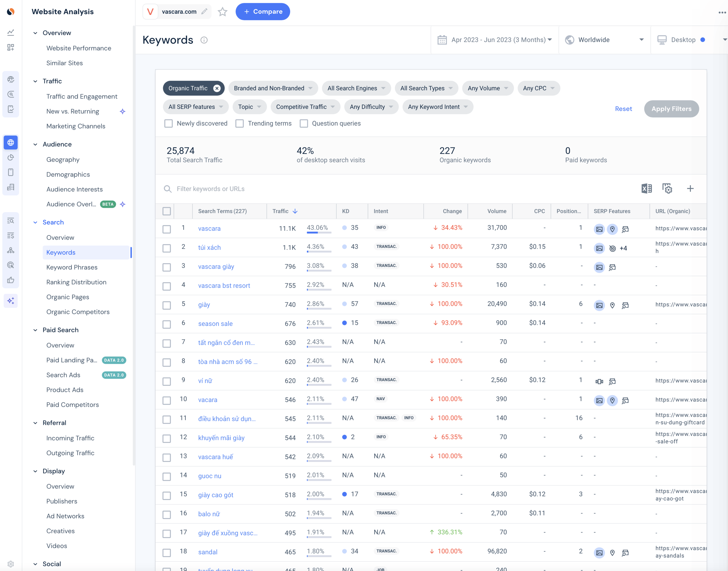Click the carousel SERP icon for ví nữ
This screenshot has height=571, width=728.
click(x=599, y=381)
